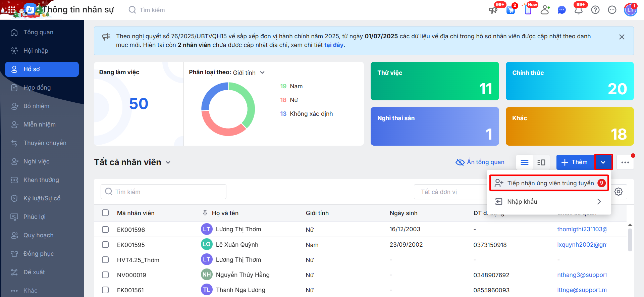Open Quy hoạch in the sidebar
The height and width of the screenshot is (297, 644).
click(x=42, y=235)
